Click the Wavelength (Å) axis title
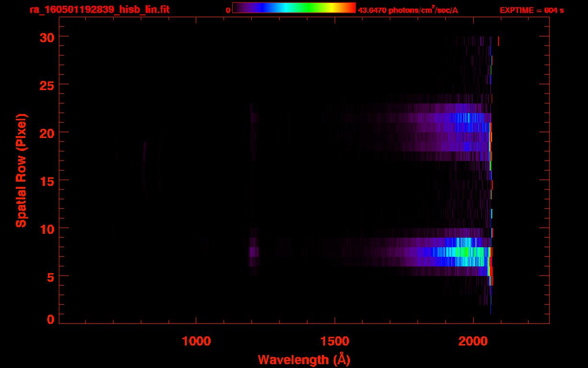588x368 pixels. tap(304, 359)
